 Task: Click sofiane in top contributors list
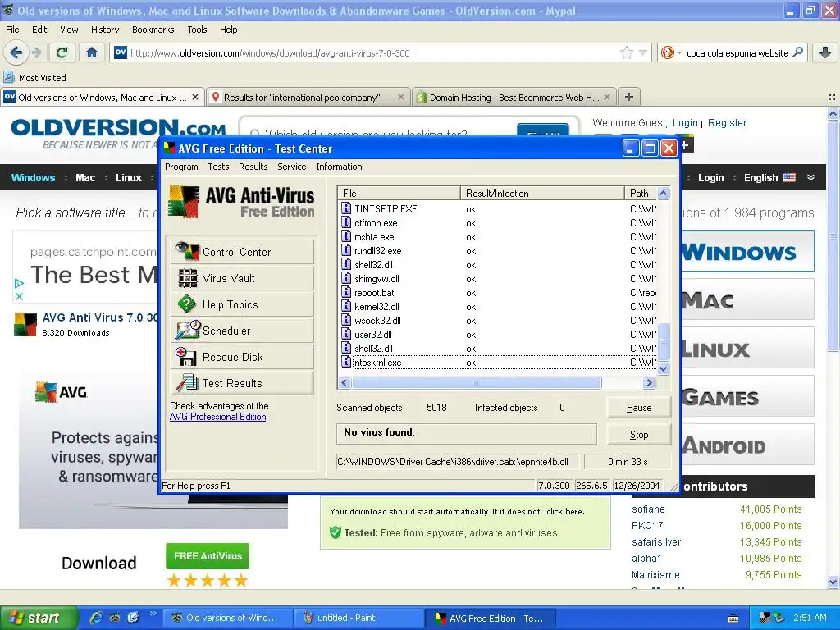(648, 509)
